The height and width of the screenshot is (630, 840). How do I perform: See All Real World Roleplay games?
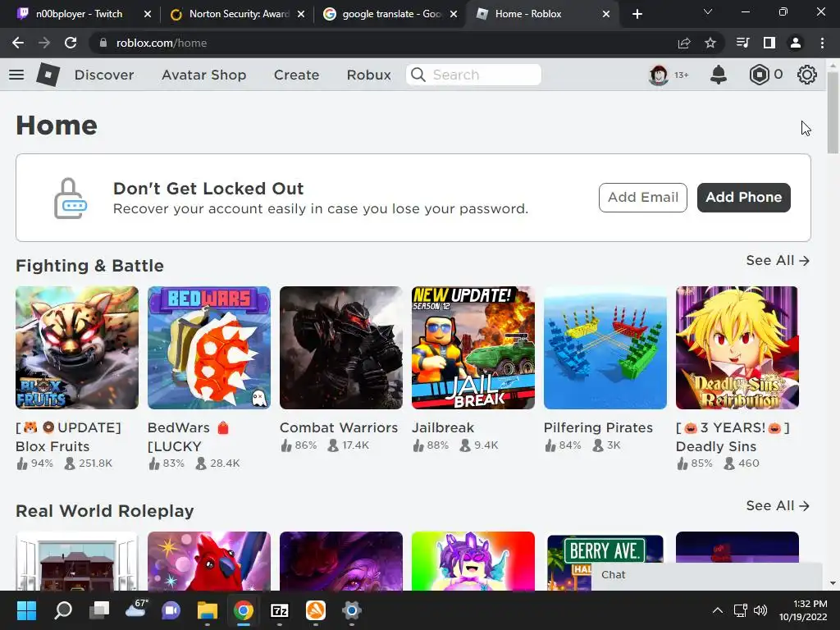click(x=778, y=505)
